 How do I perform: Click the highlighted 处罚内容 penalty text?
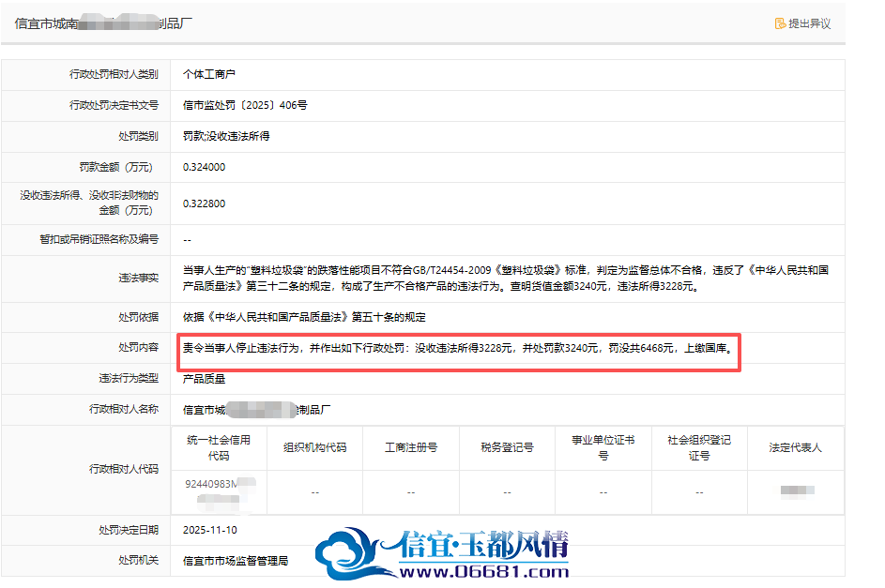pos(458,349)
